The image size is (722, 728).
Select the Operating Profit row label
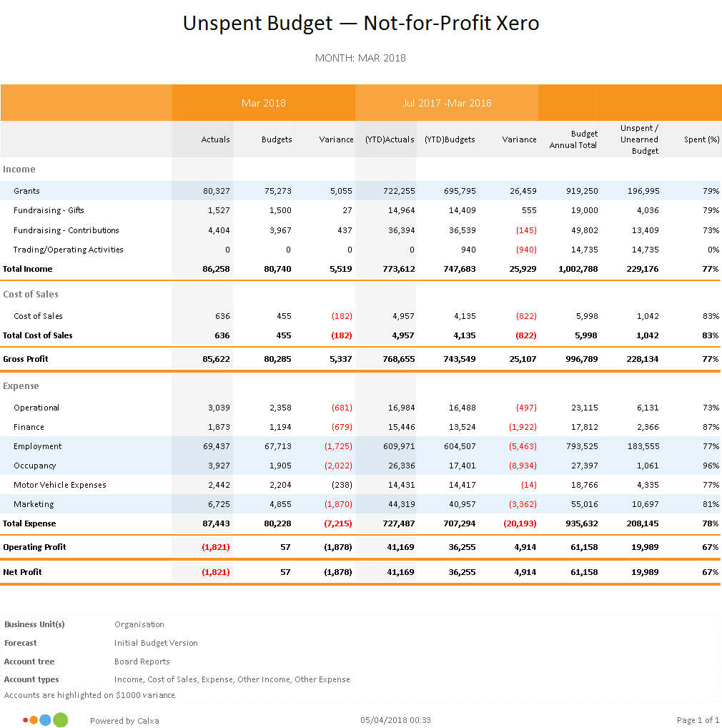34,547
